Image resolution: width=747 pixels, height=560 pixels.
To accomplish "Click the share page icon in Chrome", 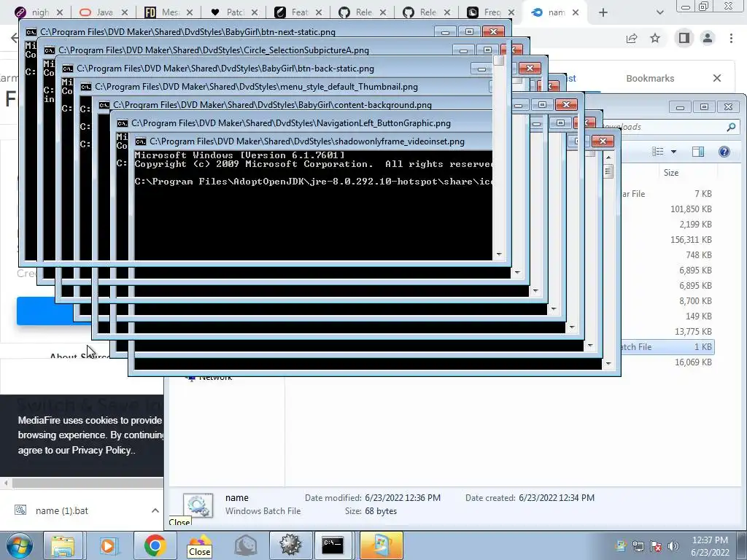I will (x=632, y=38).
